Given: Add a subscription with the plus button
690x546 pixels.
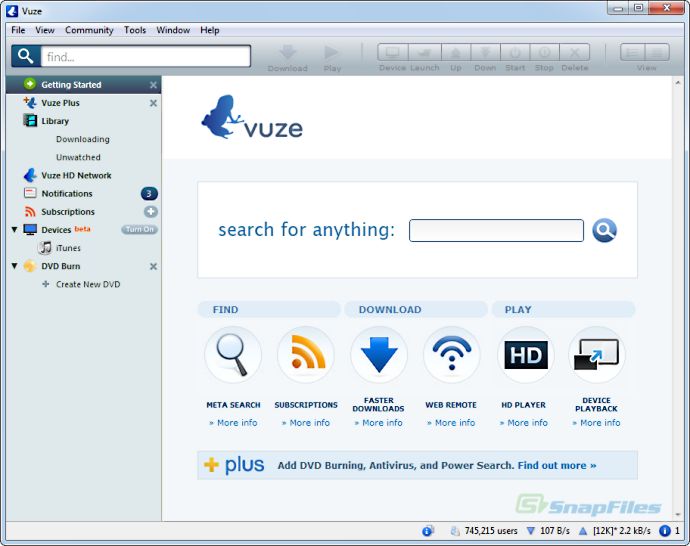Looking at the screenshot, I should coord(150,212).
